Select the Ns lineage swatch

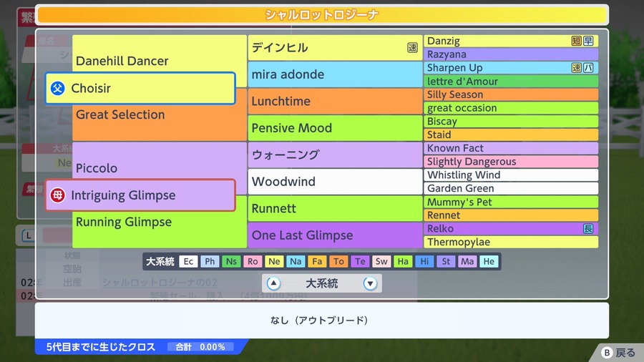[x=231, y=261]
